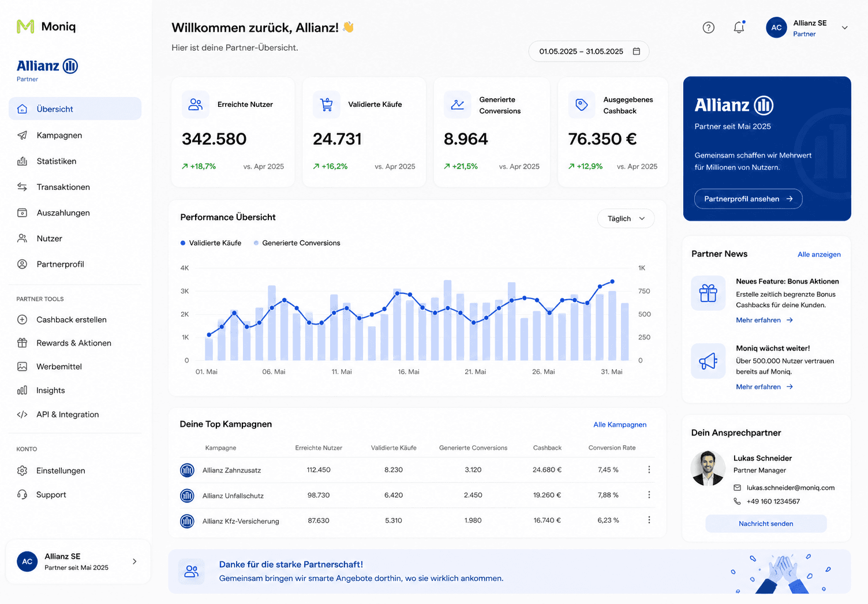
Task: Click the 7,88 % conversion rate value
Action: [608, 495]
